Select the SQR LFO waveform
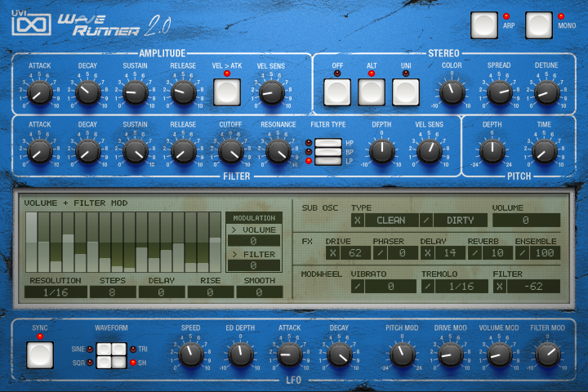The height and width of the screenshot is (392, 588). (104, 362)
